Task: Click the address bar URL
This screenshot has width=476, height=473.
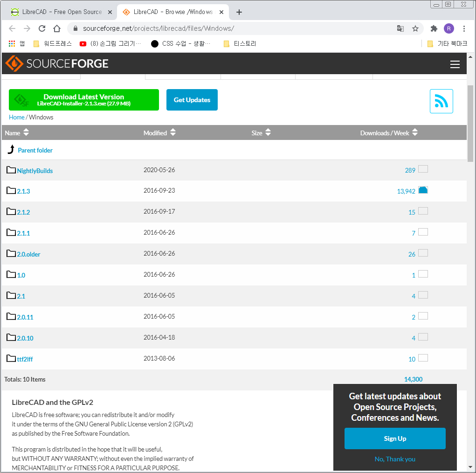Action: click(x=158, y=28)
